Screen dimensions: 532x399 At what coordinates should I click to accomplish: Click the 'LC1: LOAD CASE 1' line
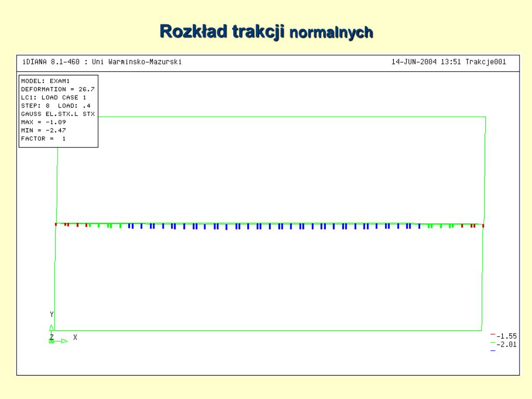point(54,97)
